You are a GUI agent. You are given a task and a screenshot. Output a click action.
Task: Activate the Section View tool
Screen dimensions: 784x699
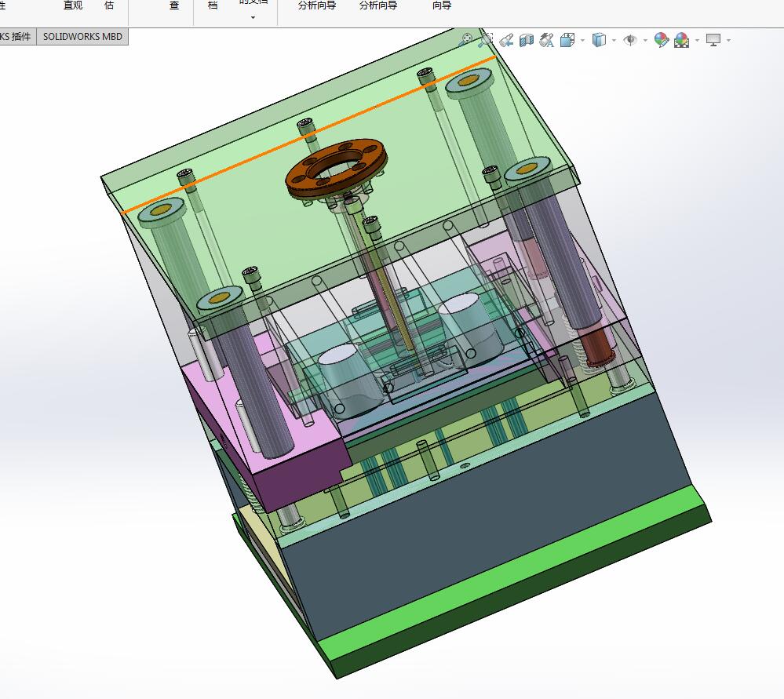click(525, 39)
